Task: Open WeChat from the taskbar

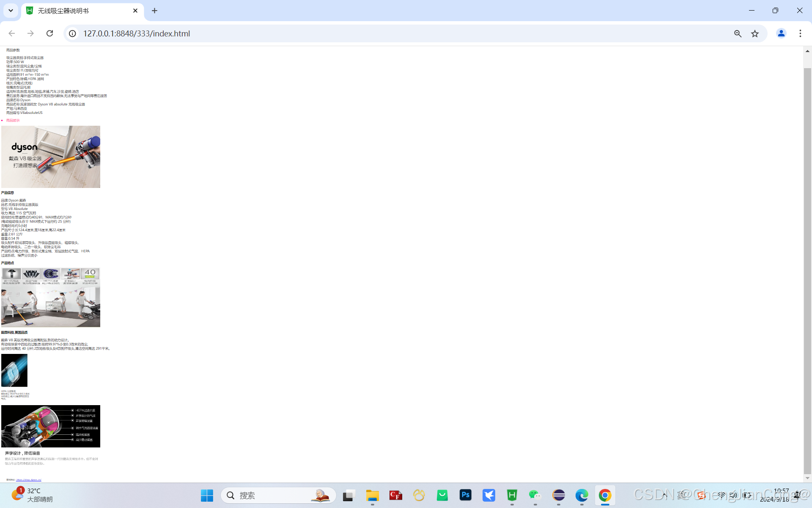Action: [535, 495]
